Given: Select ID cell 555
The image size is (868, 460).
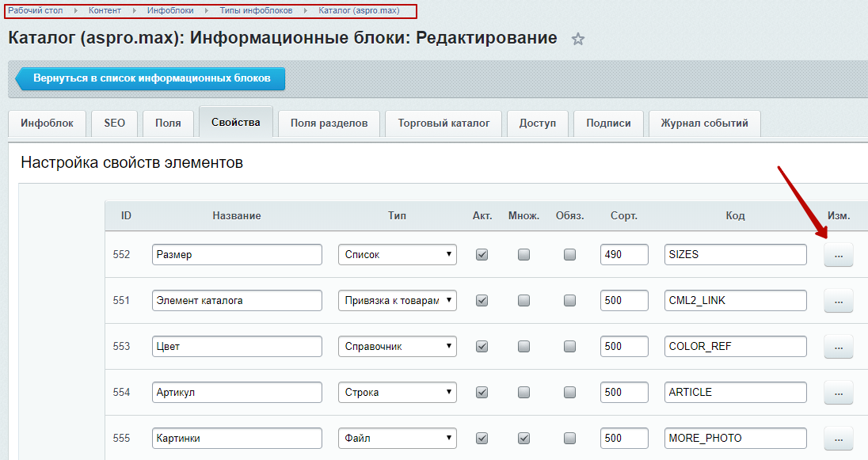Looking at the screenshot, I should (121, 439).
